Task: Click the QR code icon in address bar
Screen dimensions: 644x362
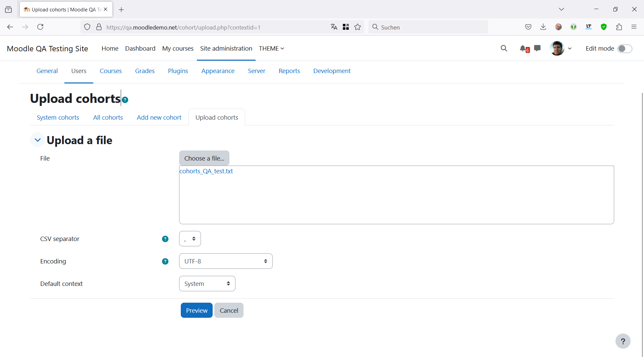Action: click(346, 27)
